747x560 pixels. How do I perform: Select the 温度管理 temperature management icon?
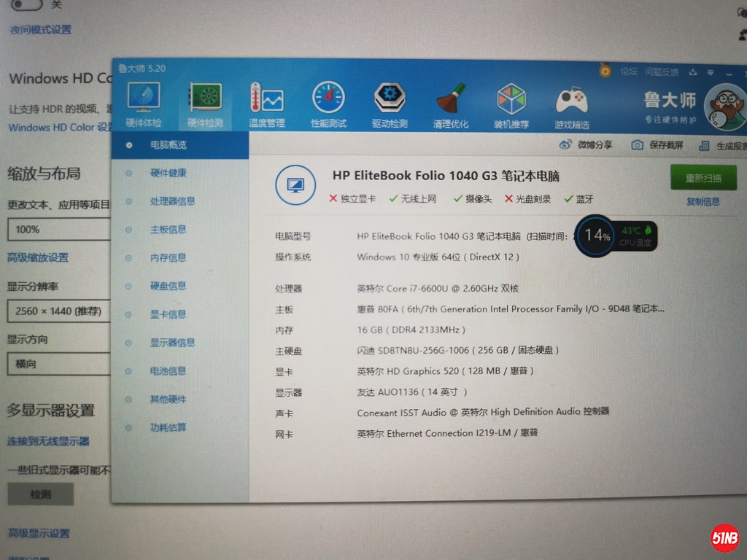pos(266,98)
